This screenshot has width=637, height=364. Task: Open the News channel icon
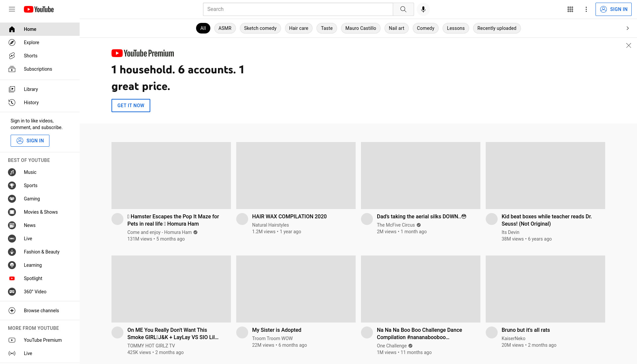pyautogui.click(x=12, y=225)
